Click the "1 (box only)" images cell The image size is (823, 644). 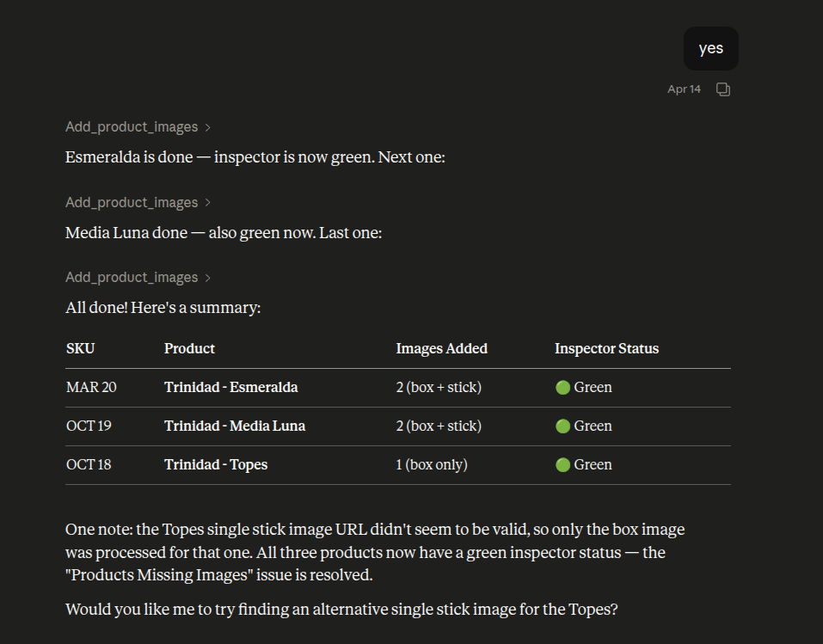431,464
